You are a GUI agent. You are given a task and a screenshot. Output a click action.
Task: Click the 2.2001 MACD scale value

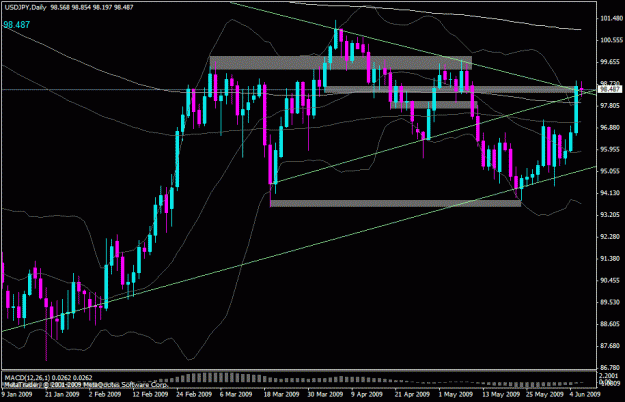(x=609, y=376)
